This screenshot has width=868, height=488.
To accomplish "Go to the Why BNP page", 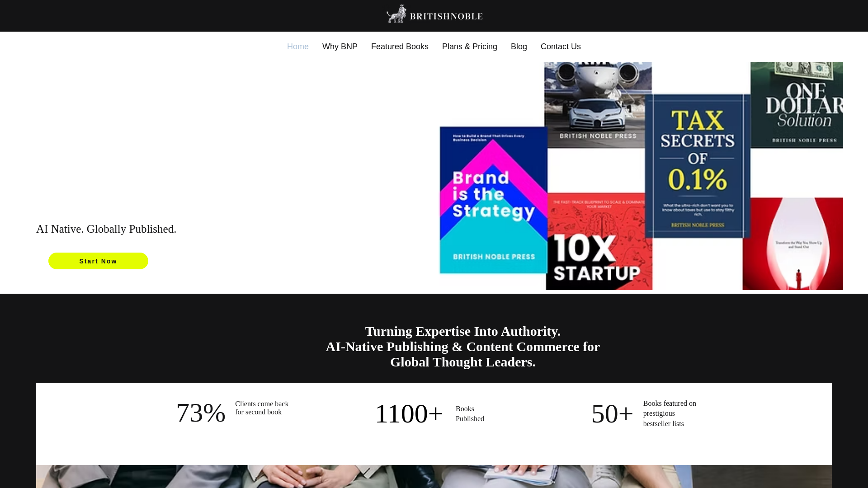I will pyautogui.click(x=340, y=47).
